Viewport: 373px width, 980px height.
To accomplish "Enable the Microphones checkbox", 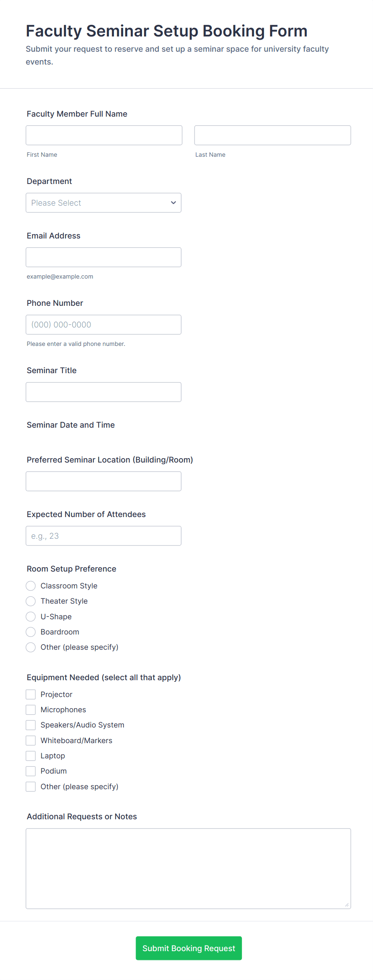I will pyautogui.click(x=31, y=710).
